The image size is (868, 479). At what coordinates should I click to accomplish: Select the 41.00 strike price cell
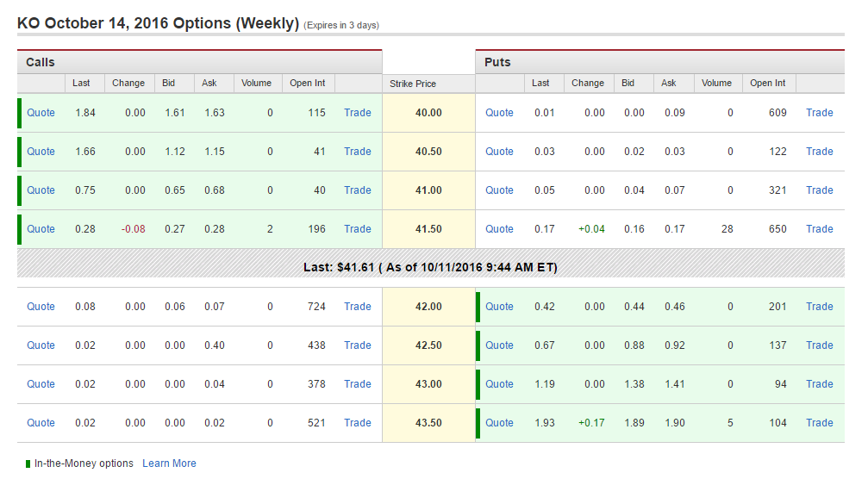tap(428, 190)
